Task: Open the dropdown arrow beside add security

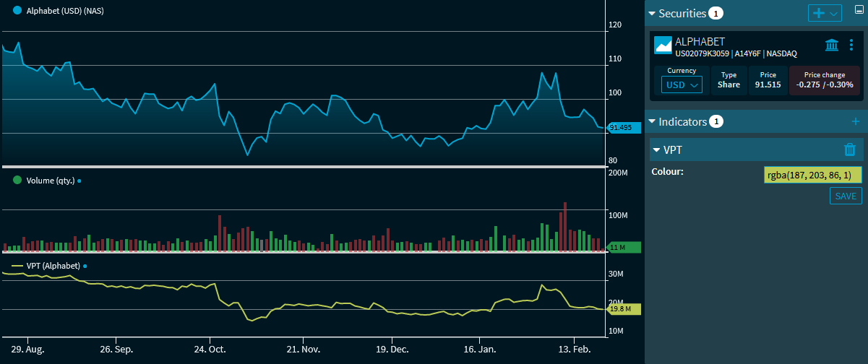Action: pyautogui.click(x=834, y=14)
